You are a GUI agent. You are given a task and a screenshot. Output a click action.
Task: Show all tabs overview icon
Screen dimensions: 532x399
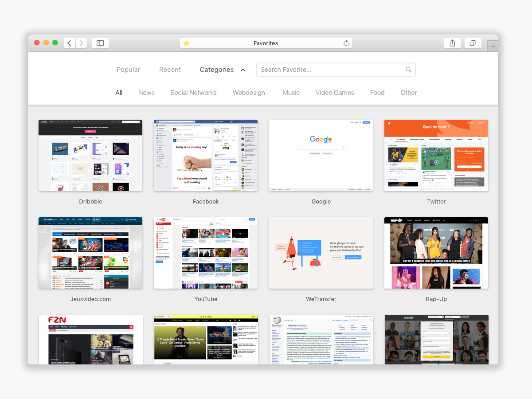pos(473,43)
